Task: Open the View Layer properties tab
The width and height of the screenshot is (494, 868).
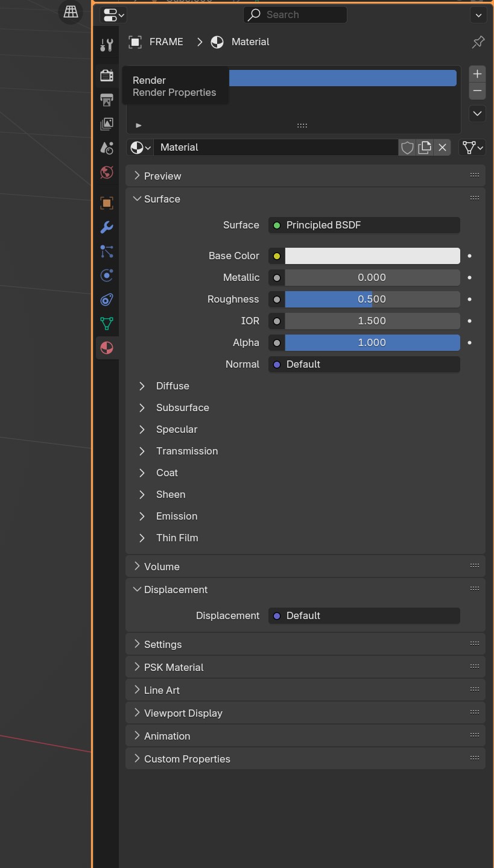Action: coord(107,124)
